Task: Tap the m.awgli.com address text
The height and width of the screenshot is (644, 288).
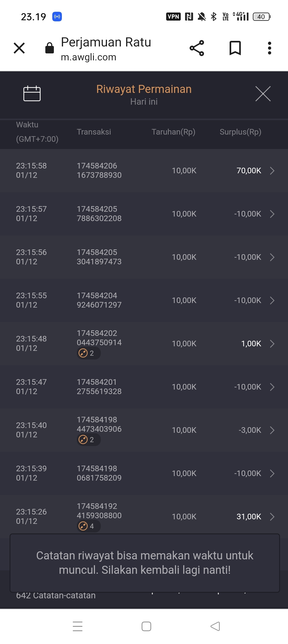Action: pos(89,57)
